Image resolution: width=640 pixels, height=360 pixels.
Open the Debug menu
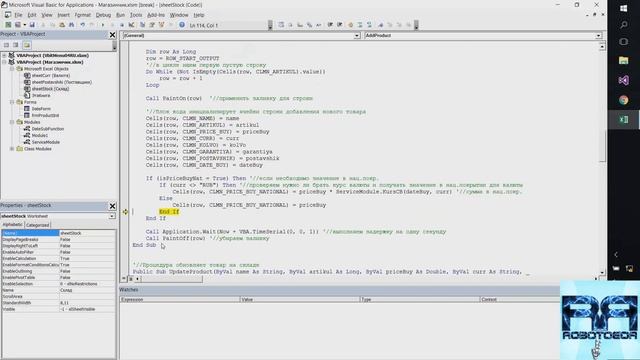tap(103, 15)
